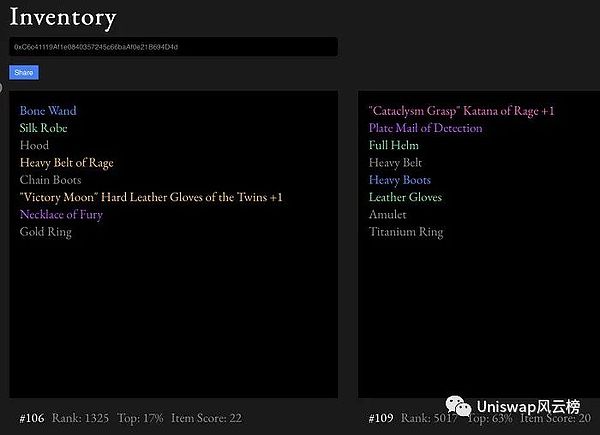Click the Hood item in first bag
The image size is (600, 435).
point(34,146)
